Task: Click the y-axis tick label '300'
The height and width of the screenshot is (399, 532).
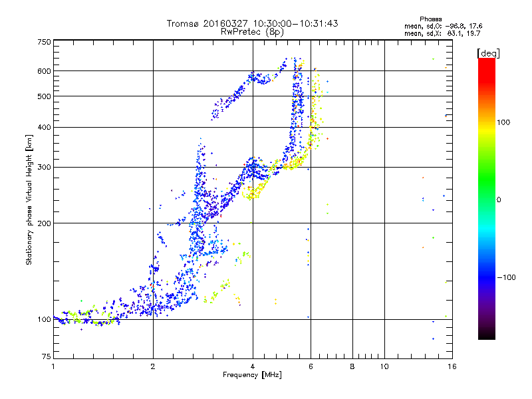Action: point(44,167)
